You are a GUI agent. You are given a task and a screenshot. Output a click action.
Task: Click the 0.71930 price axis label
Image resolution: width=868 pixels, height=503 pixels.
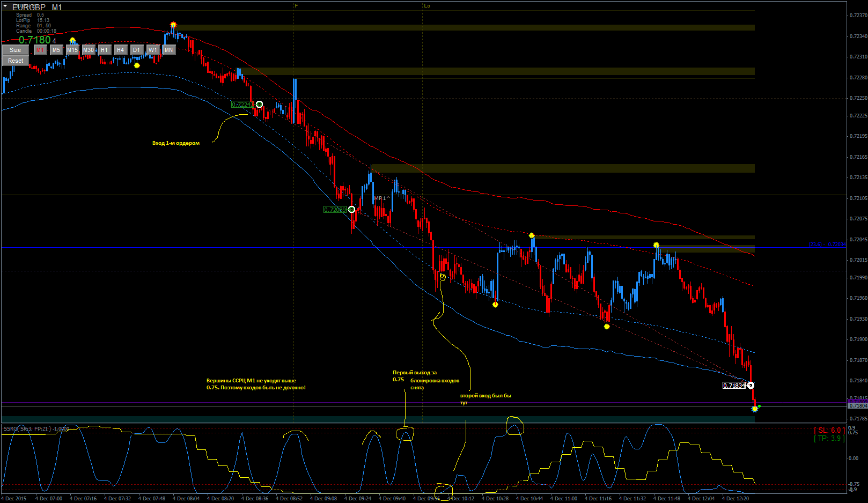858,319
